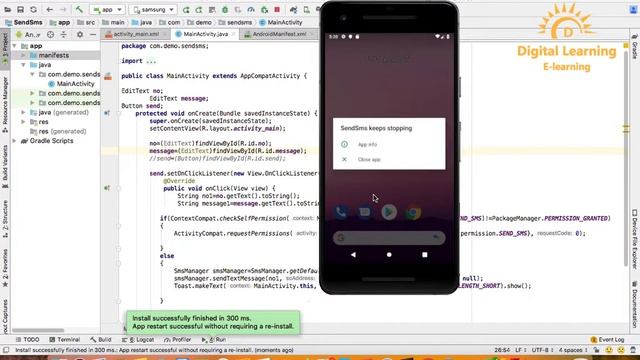Click the Open folder toolbar icon
Image resolution: width=640 pixels, height=360 pixels.
tap(7, 9)
